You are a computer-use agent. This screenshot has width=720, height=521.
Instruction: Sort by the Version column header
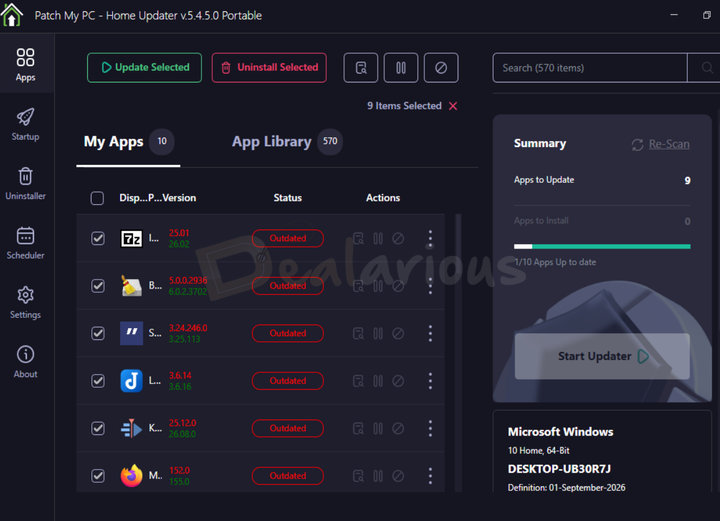pyautogui.click(x=179, y=198)
